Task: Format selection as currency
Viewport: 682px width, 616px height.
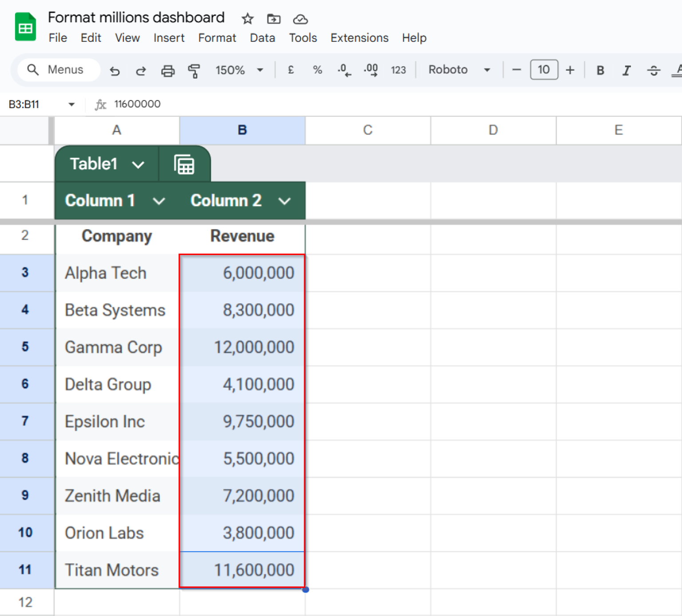Action: tap(291, 70)
